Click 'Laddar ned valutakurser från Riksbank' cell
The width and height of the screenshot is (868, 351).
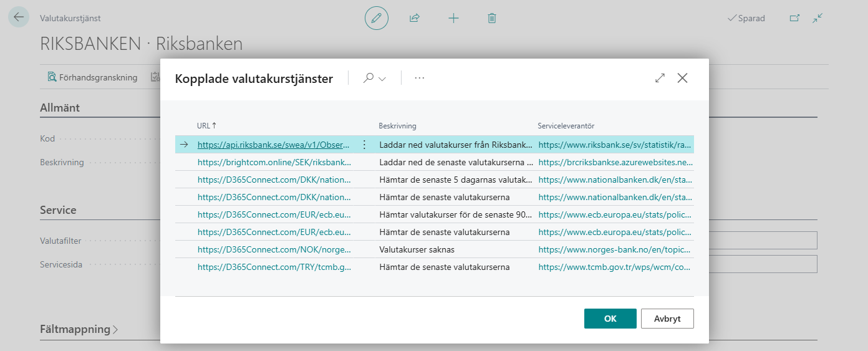pos(456,145)
